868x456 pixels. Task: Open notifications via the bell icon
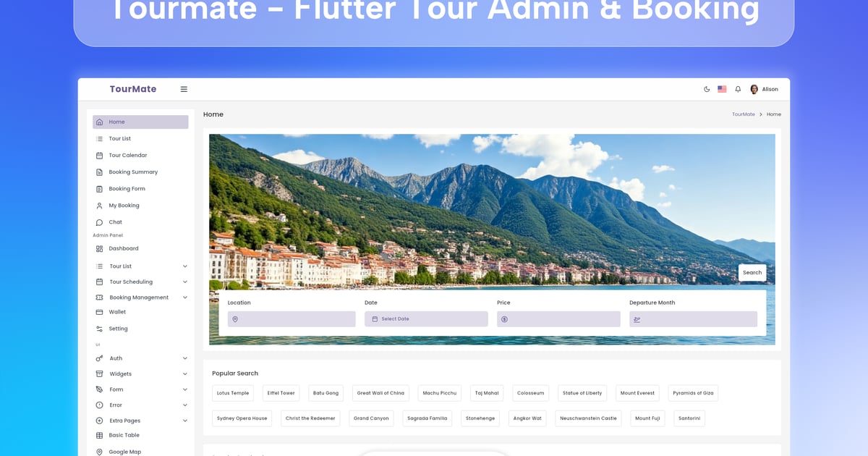tap(738, 89)
